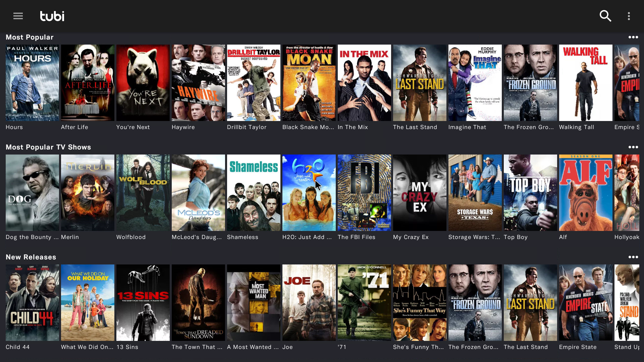Click the Merlin title link
Viewport: 644px width, 362px height.
pyautogui.click(x=70, y=237)
